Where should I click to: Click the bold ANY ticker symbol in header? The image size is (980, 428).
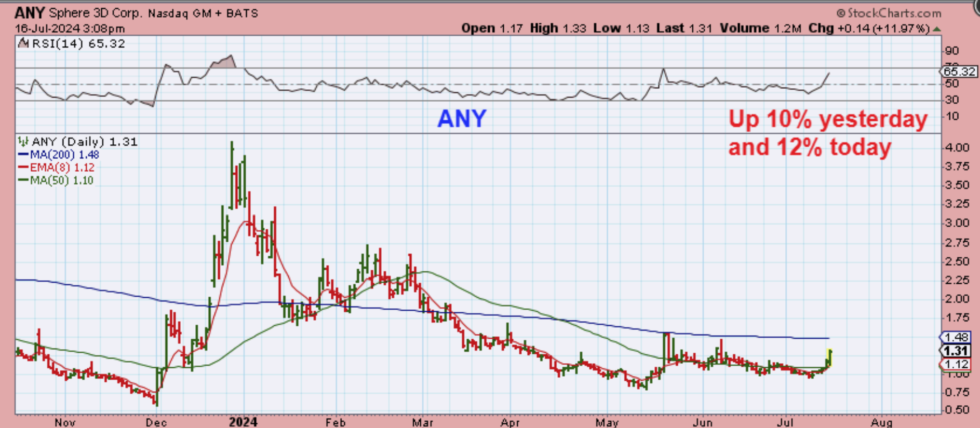30,12
